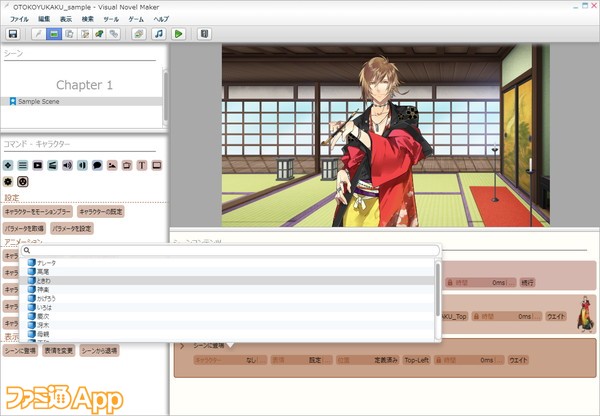This screenshot has height=416, width=600.
Task: Click the book icon at toolbar end
Action: [204, 34]
